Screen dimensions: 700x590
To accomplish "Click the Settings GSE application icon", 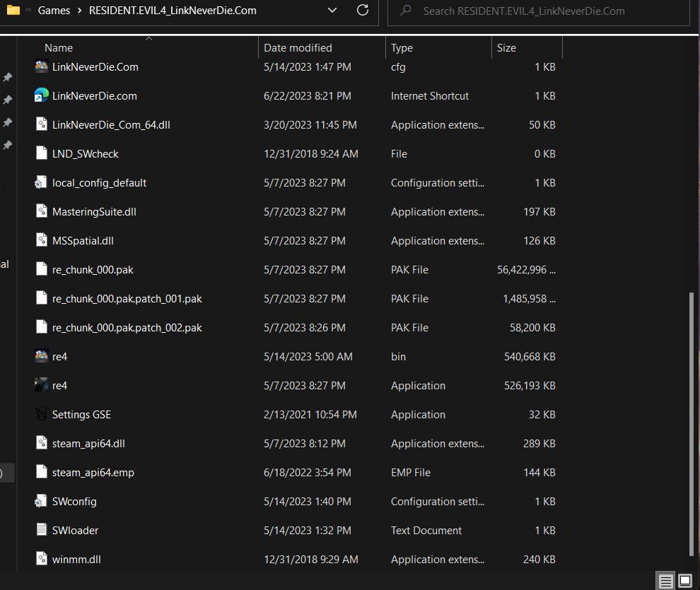I will point(41,415).
